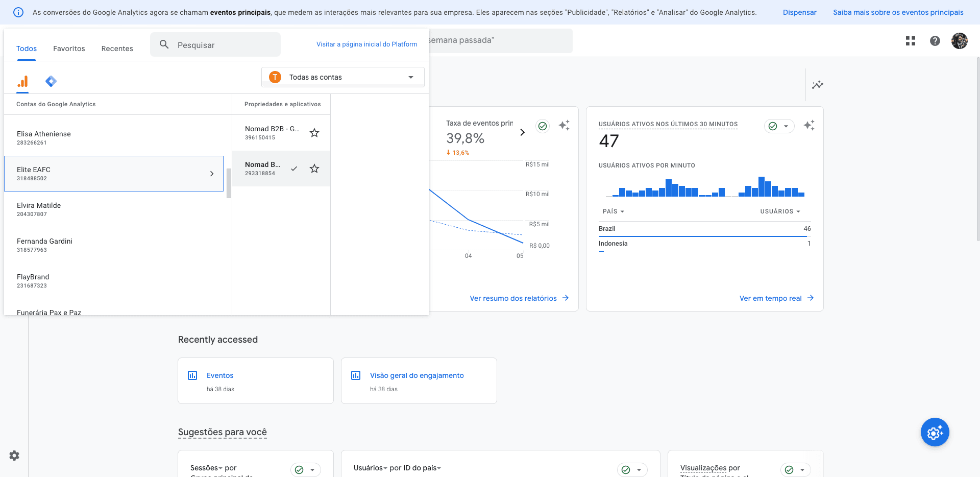Open the Sessões metric selector dropdown

point(207,468)
